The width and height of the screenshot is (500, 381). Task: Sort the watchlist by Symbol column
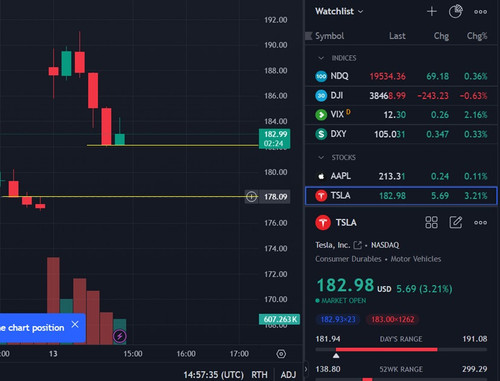point(329,36)
